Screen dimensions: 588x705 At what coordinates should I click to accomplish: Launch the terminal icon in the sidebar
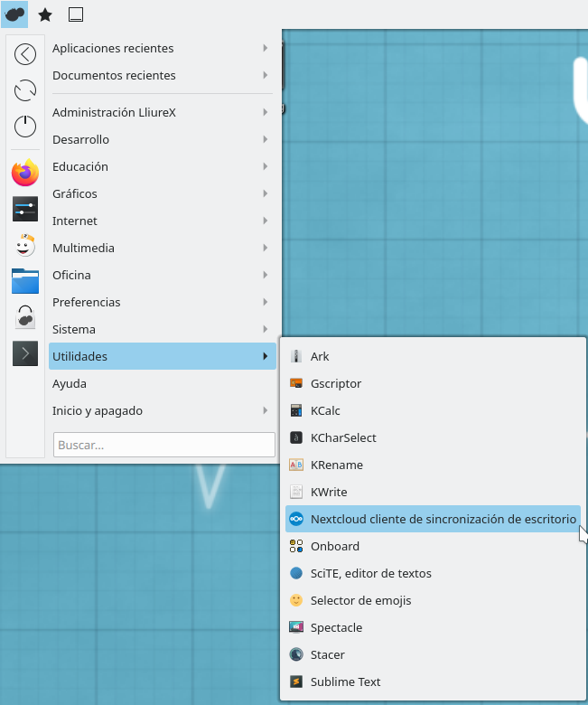tap(25, 352)
